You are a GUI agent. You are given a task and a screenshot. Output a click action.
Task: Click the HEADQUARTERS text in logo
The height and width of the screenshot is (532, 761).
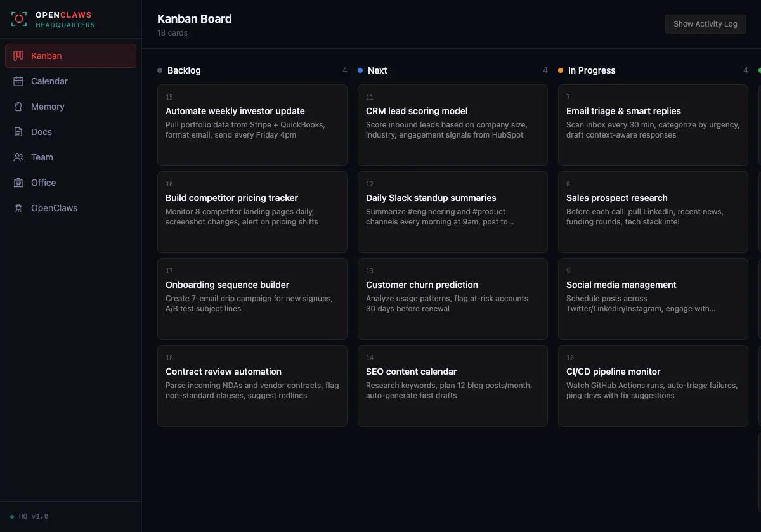coord(65,25)
